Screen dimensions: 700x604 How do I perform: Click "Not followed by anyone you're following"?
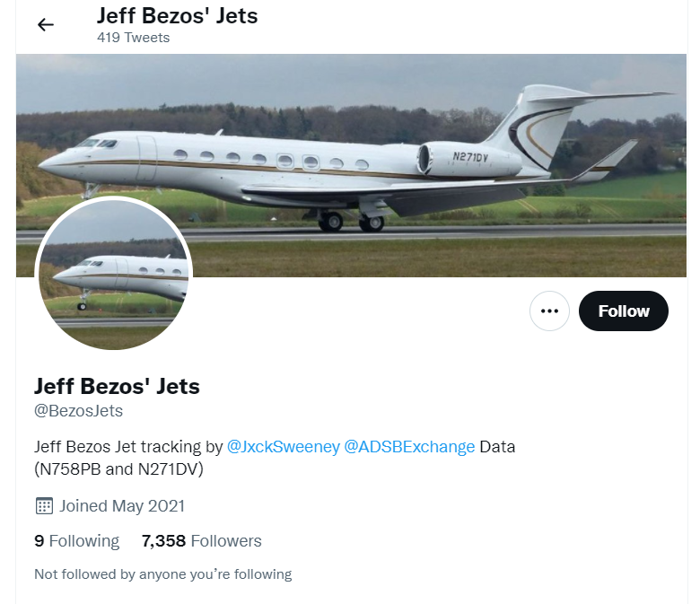(x=162, y=573)
